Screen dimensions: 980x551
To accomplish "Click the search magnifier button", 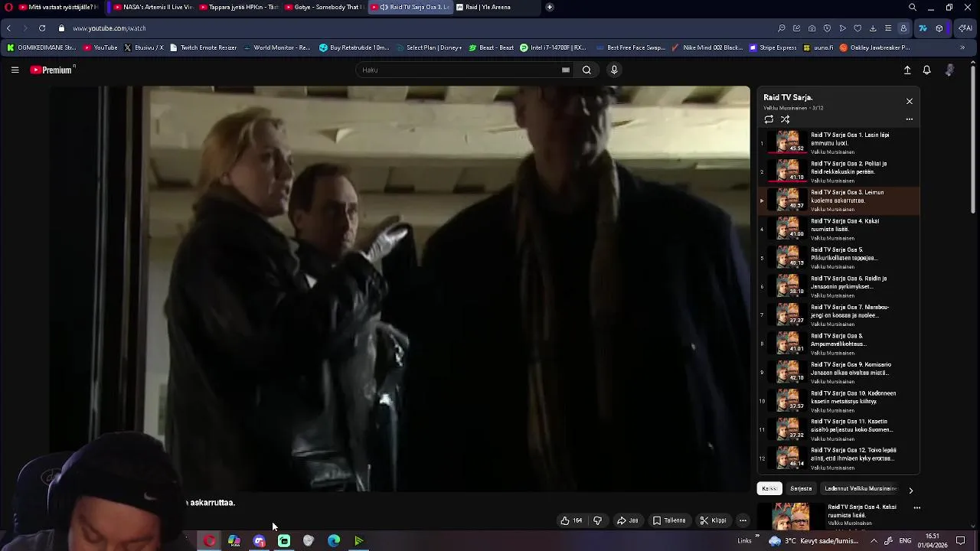I will click(x=586, y=70).
